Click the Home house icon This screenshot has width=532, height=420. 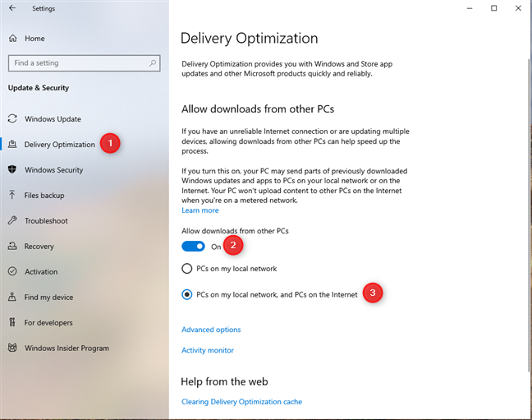[12, 39]
